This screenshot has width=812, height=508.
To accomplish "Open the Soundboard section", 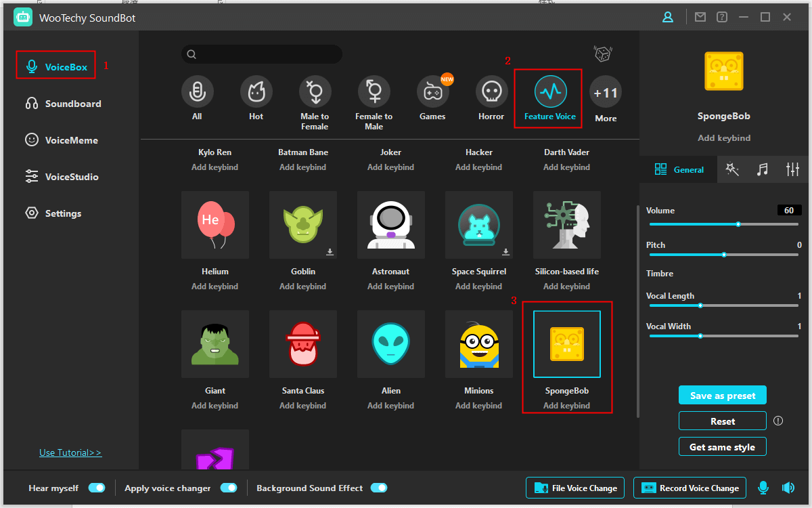I will (72, 104).
